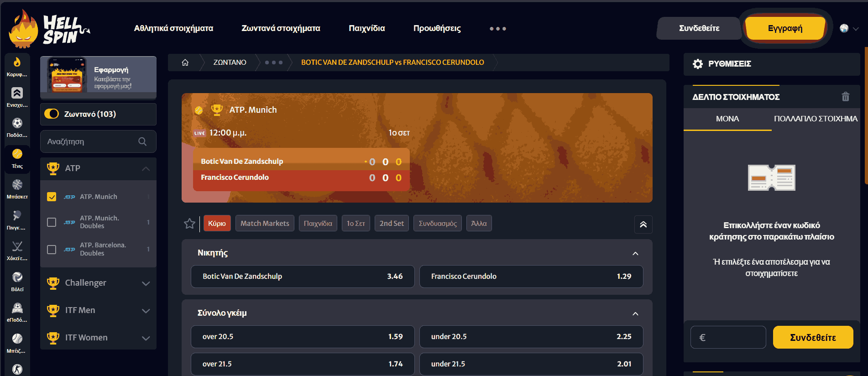The height and width of the screenshot is (376, 868).
Task: Uncheck the ATP. Munich checkbox
Action: (52, 197)
